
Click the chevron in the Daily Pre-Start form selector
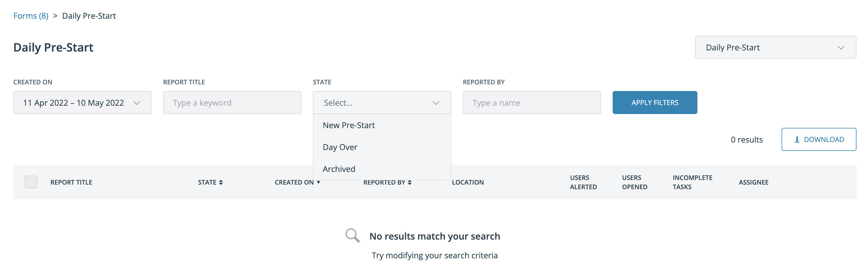(841, 48)
